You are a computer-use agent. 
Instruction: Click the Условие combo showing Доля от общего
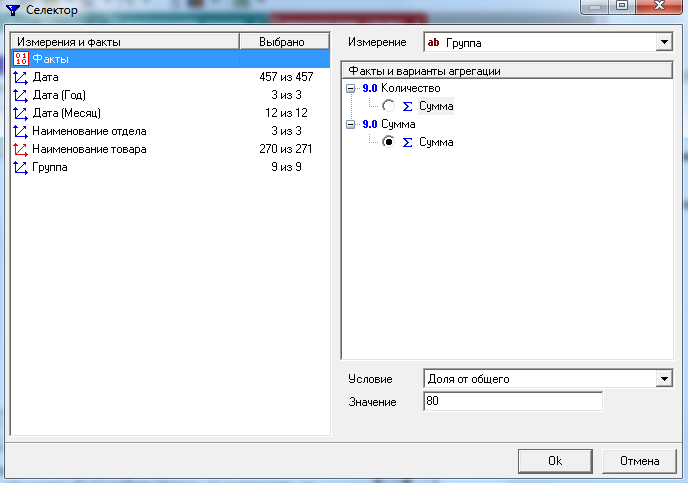click(548, 379)
